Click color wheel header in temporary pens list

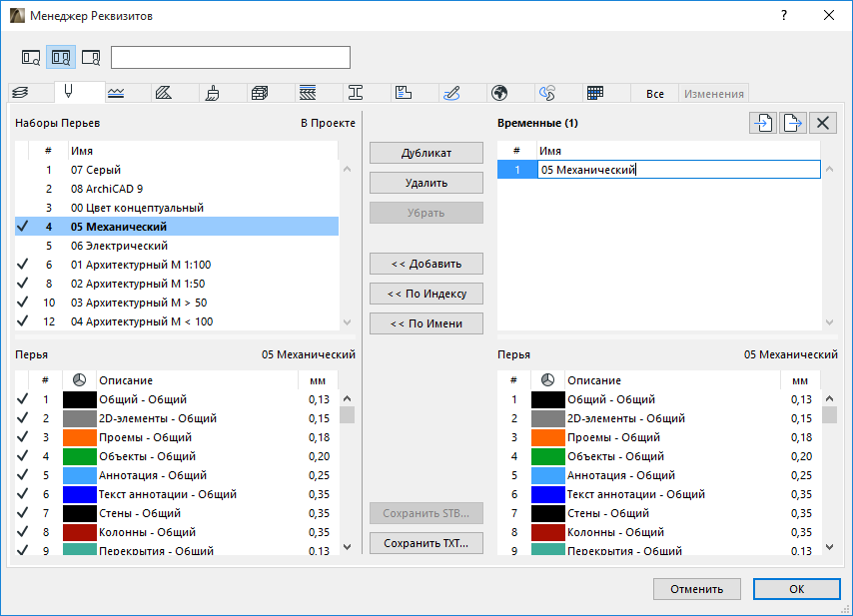click(x=547, y=380)
